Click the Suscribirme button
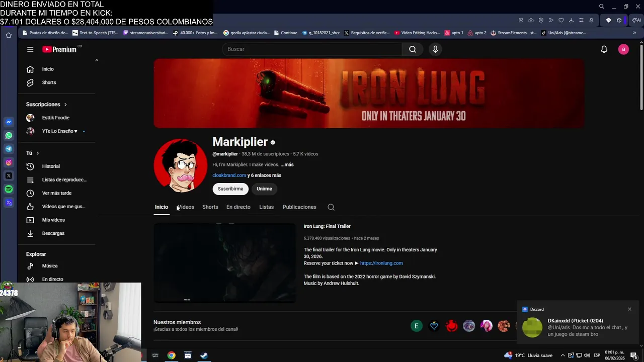Screen dimensions: 644x362 [x=230, y=189]
